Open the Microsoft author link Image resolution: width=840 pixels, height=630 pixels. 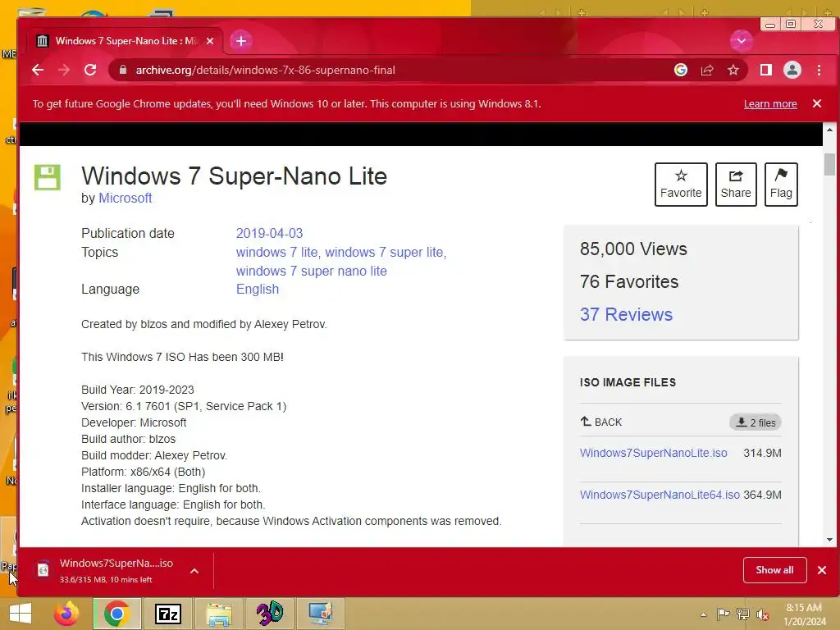pyautogui.click(x=126, y=199)
